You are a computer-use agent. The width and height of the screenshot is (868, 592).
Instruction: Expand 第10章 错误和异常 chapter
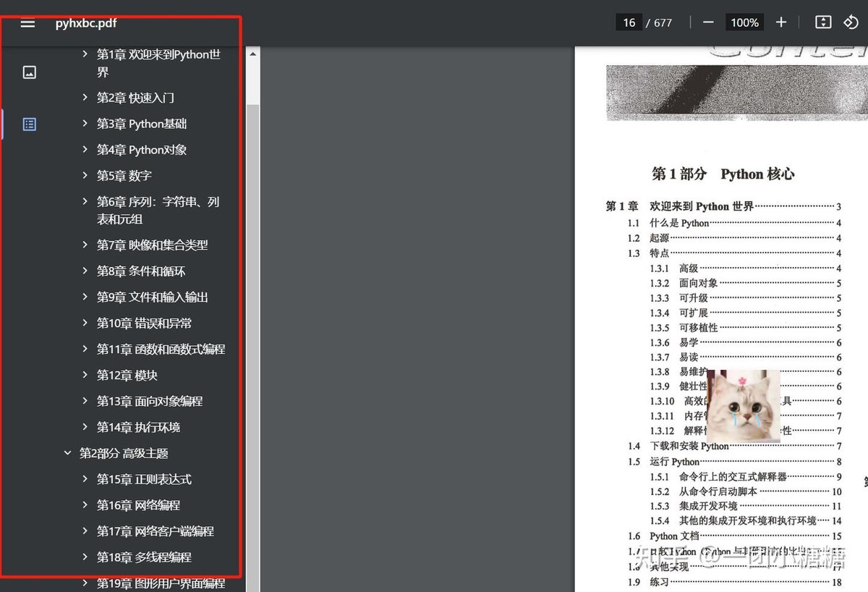[85, 323]
